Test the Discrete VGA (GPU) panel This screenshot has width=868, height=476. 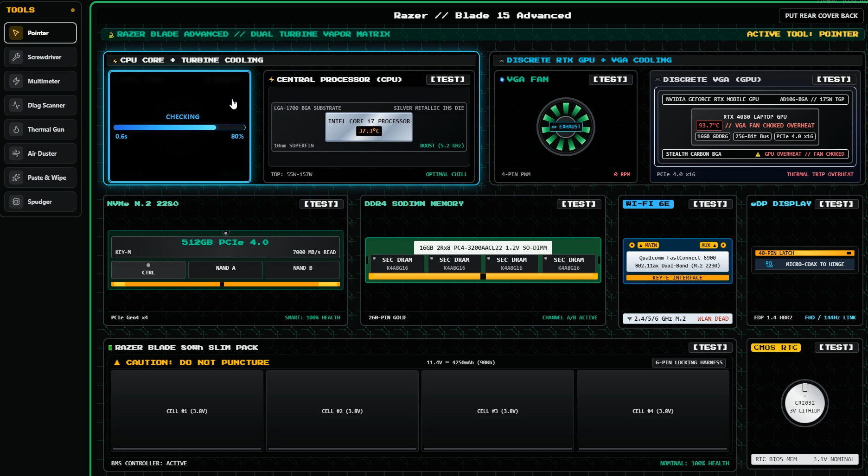[834, 79]
